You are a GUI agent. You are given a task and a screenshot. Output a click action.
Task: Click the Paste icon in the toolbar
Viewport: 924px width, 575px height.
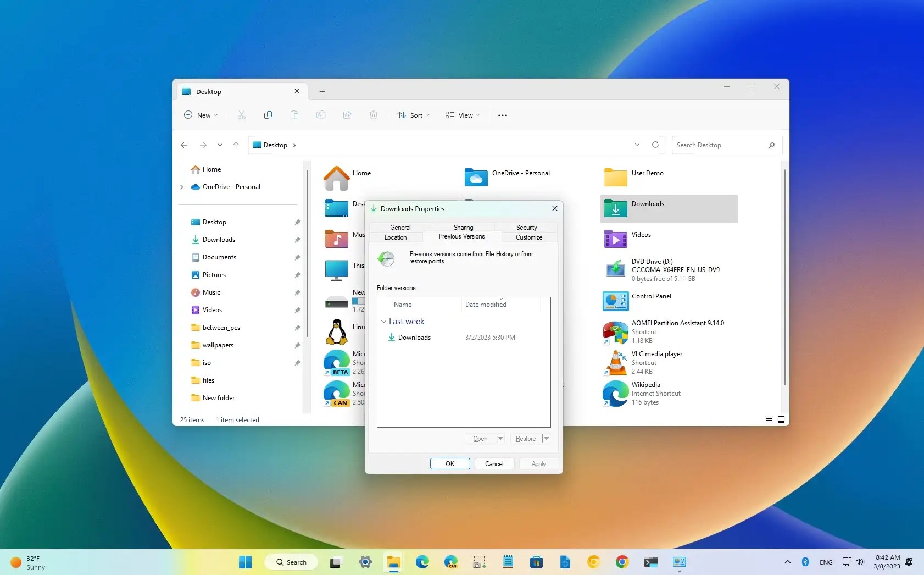pyautogui.click(x=294, y=115)
